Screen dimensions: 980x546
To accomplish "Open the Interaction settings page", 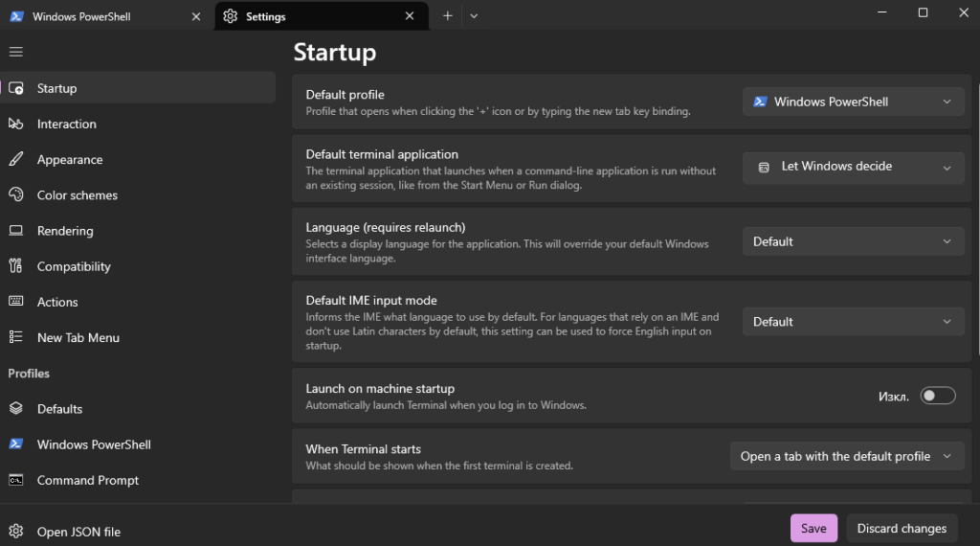I will click(x=66, y=124).
